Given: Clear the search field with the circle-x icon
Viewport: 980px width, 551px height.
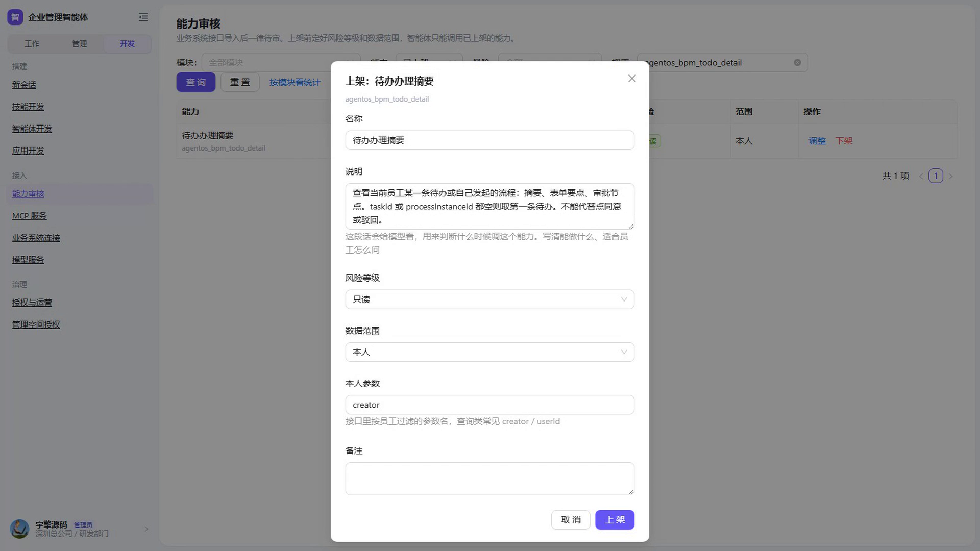Looking at the screenshot, I should [797, 63].
